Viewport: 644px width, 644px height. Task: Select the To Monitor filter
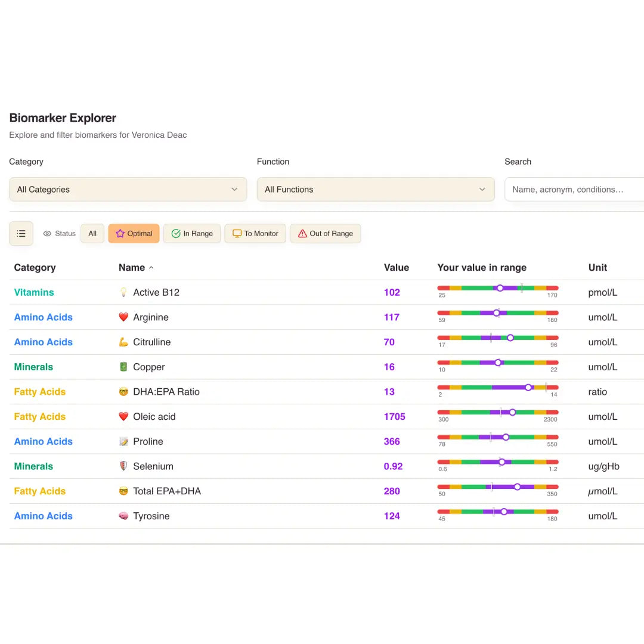click(x=255, y=234)
